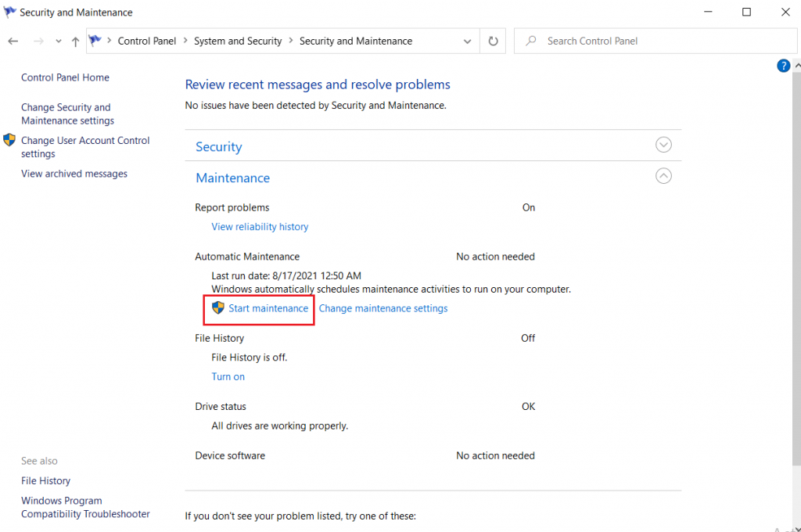Open Change maintenance settings link
Viewport: 801px width, 532px height.
[383, 309]
